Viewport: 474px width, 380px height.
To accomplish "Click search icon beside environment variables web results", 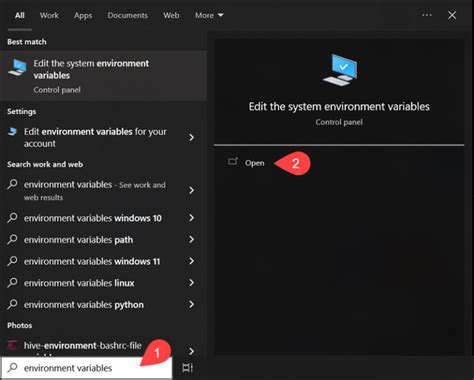I will click(12, 184).
